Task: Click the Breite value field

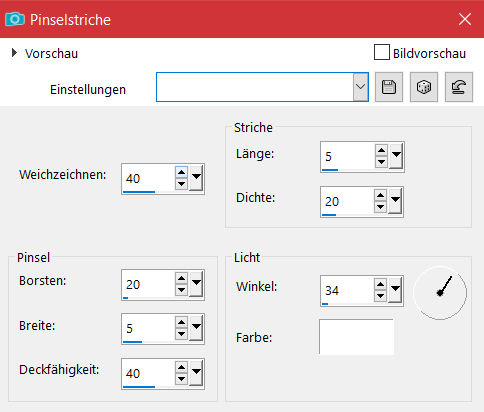Action: click(148, 328)
